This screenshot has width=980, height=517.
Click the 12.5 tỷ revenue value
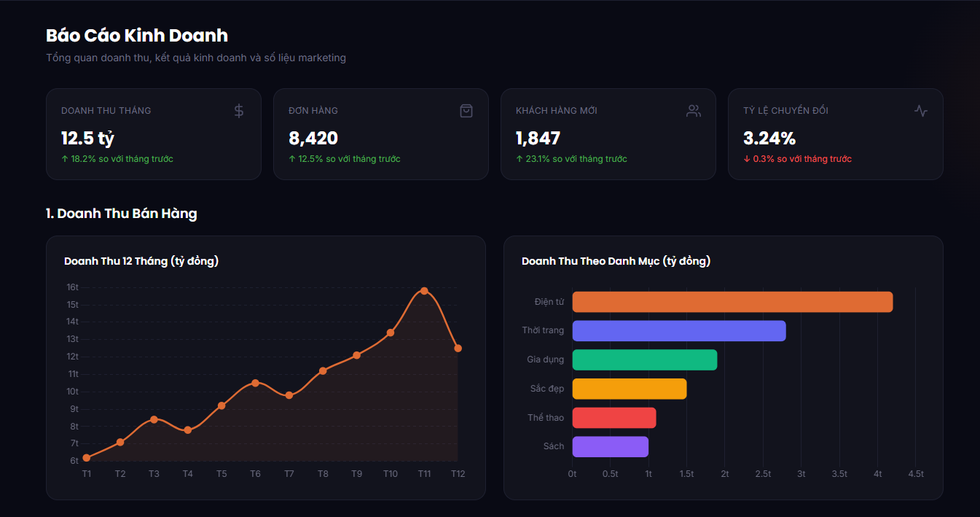pos(87,138)
